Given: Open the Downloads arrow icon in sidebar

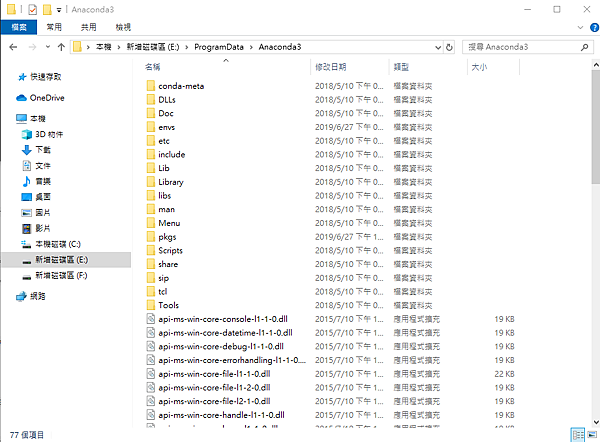Looking at the screenshot, I should coord(26,150).
